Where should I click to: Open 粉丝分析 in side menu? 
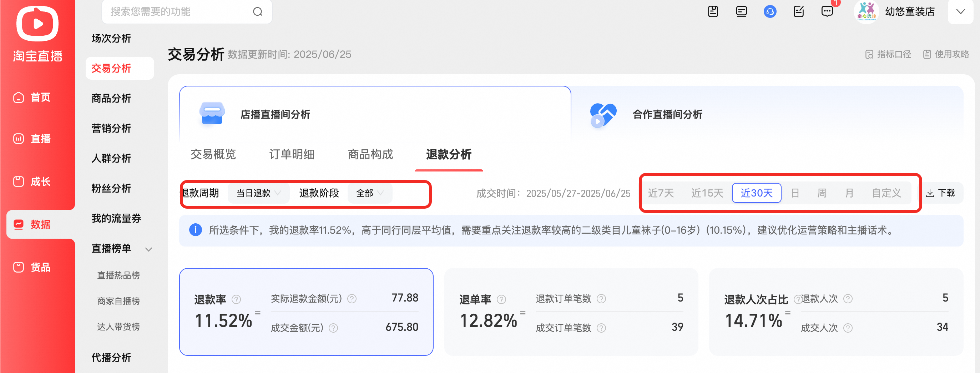click(111, 188)
